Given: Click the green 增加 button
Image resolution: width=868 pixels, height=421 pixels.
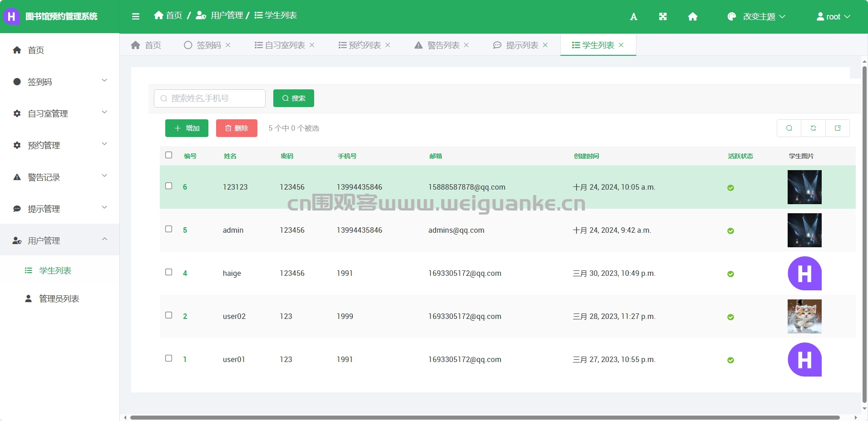Looking at the screenshot, I should (187, 128).
